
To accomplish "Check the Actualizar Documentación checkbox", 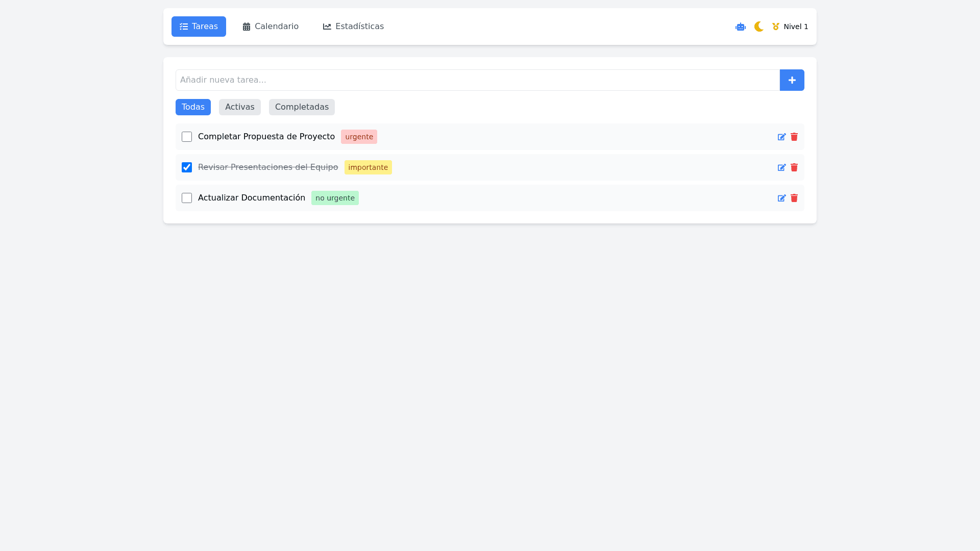I will pyautogui.click(x=187, y=198).
